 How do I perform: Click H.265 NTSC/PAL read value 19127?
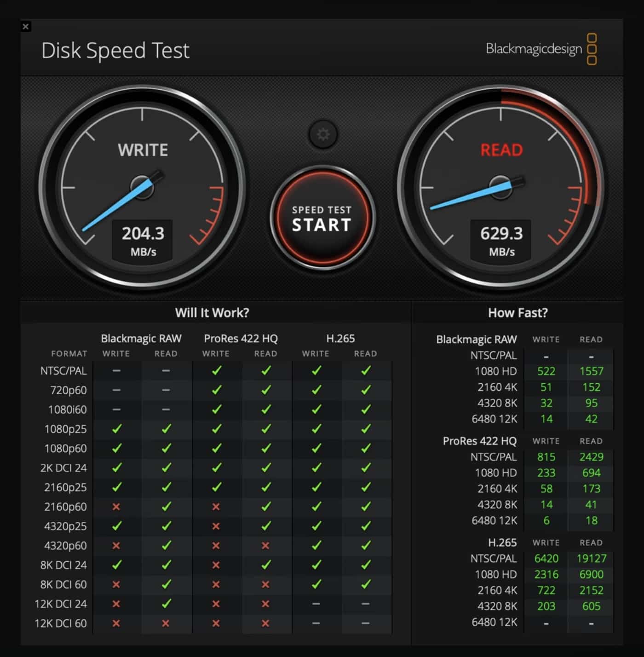[591, 559]
